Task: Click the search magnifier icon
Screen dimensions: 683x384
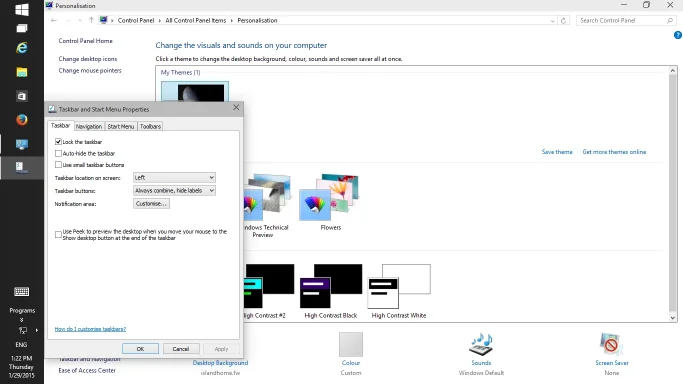Action: click(669, 20)
